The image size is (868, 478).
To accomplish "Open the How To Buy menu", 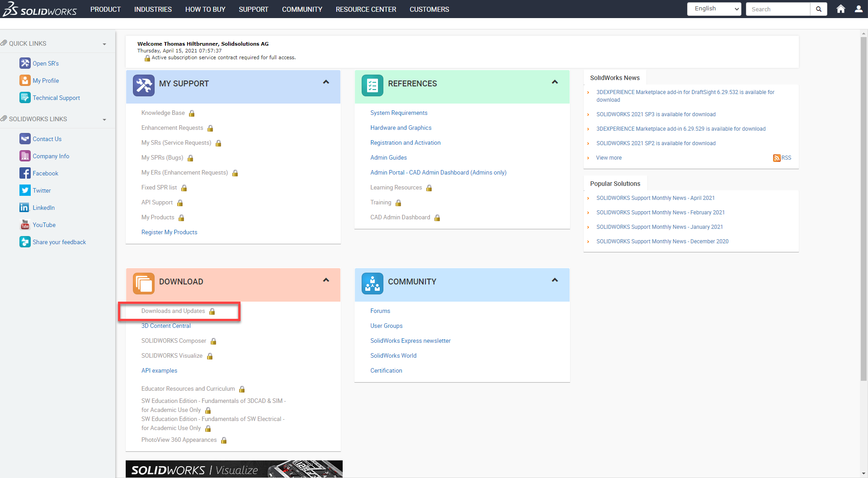I will tap(205, 9).
